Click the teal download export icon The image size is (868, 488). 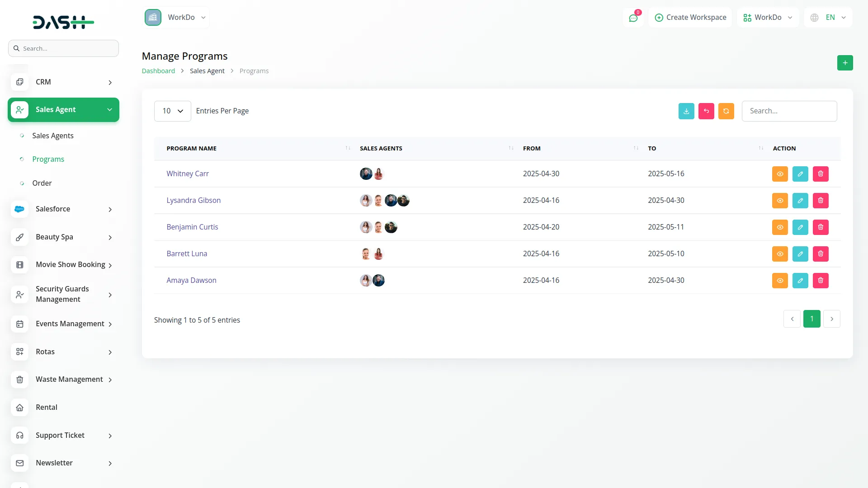(x=686, y=111)
